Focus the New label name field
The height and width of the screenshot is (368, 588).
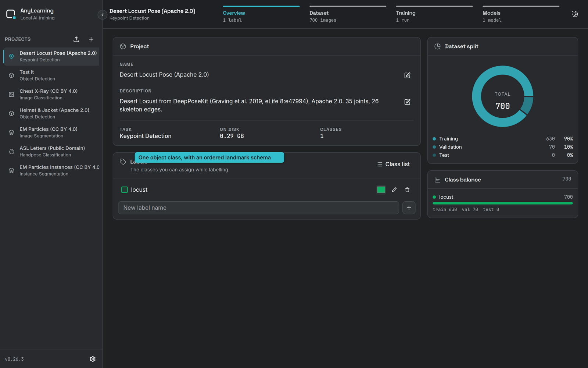[x=258, y=208]
